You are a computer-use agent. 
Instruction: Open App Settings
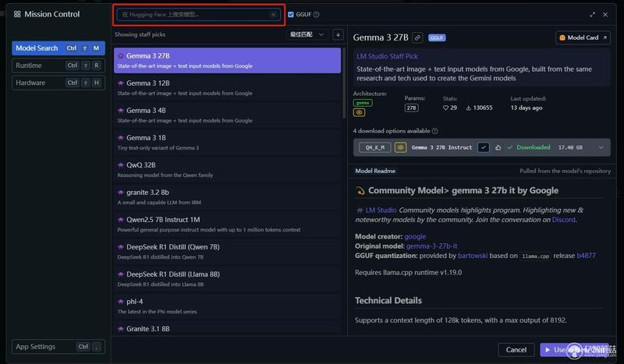tap(58, 347)
